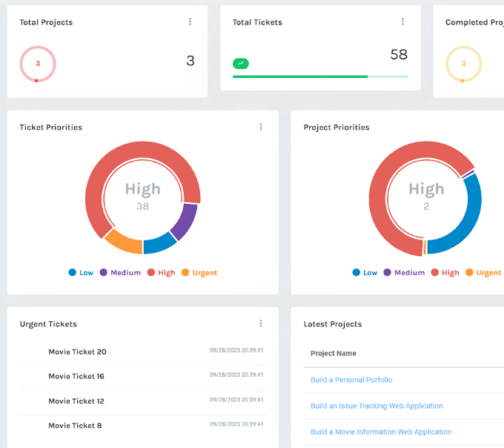Open Urgent Tickets three-dot menu
504x448 pixels.
click(x=261, y=323)
